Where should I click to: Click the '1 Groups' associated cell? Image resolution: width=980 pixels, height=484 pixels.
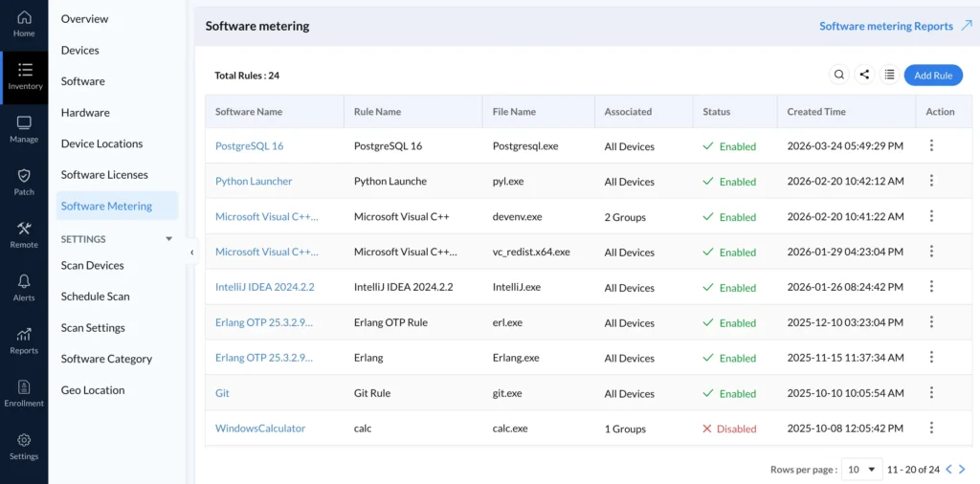coord(625,429)
